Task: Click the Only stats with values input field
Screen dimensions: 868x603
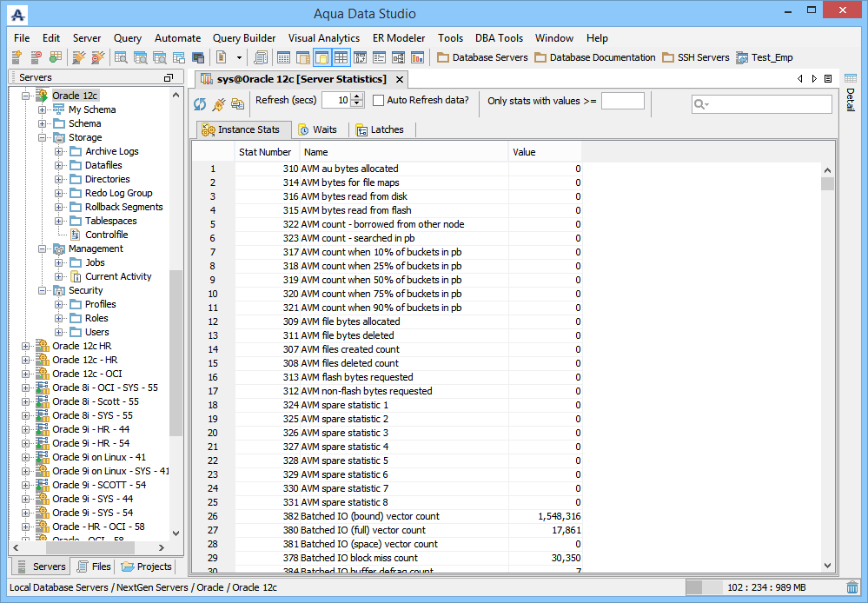Action: coord(622,101)
